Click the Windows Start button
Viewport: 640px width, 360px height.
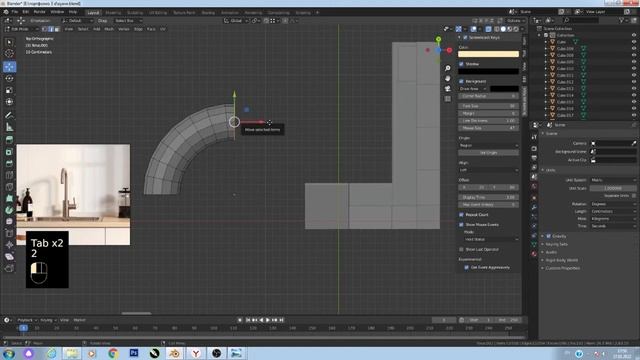(9, 353)
